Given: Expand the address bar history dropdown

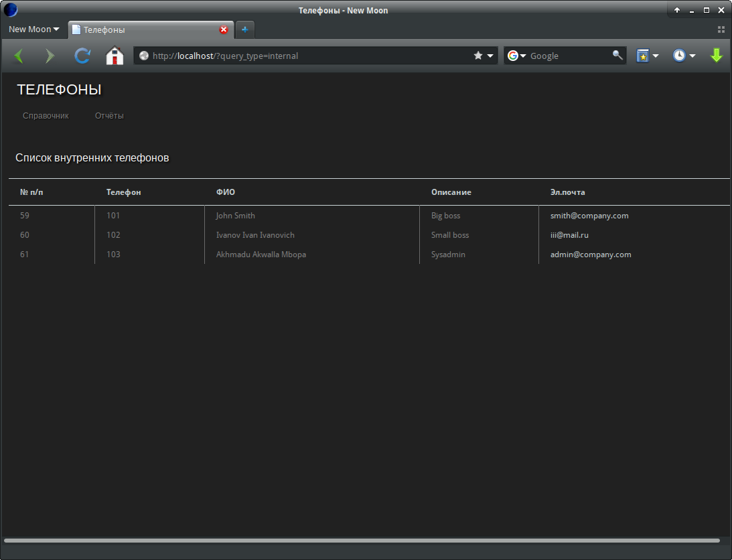Looking at the screenshot, I should coord(490,56).
